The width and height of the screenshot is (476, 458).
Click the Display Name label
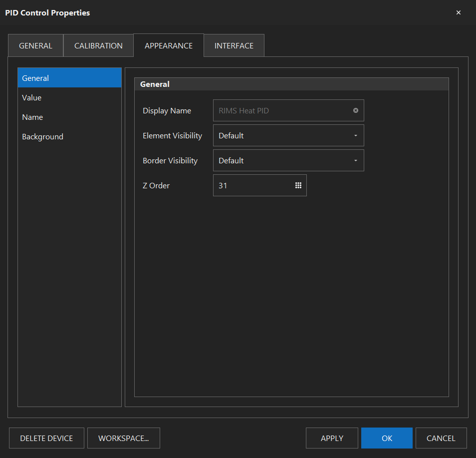pos(167,110)
